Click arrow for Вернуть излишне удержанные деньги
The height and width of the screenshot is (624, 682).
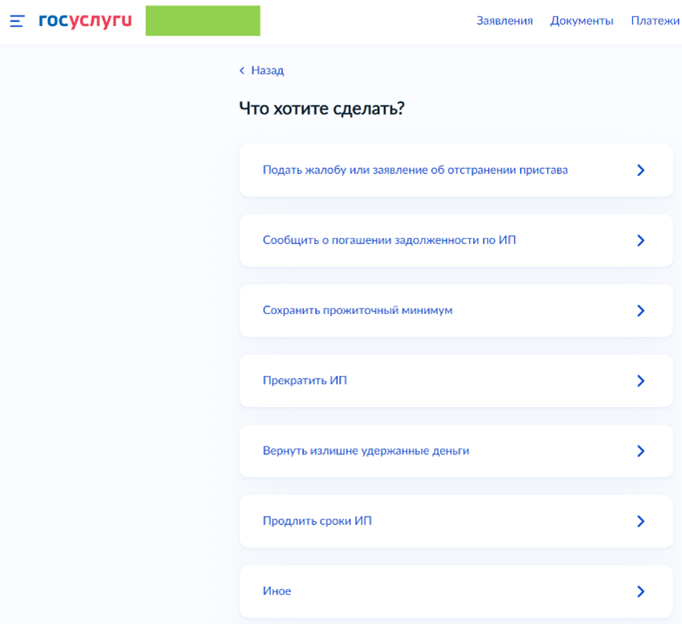tap(641, 451)
